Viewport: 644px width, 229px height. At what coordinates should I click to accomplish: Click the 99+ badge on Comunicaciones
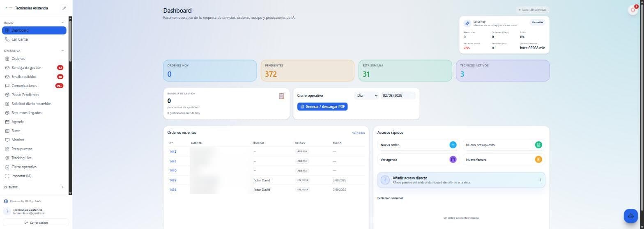59,86
